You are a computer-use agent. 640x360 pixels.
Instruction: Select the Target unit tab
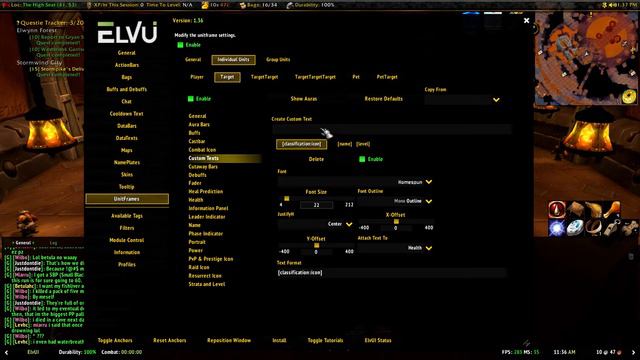coord(227,77)
